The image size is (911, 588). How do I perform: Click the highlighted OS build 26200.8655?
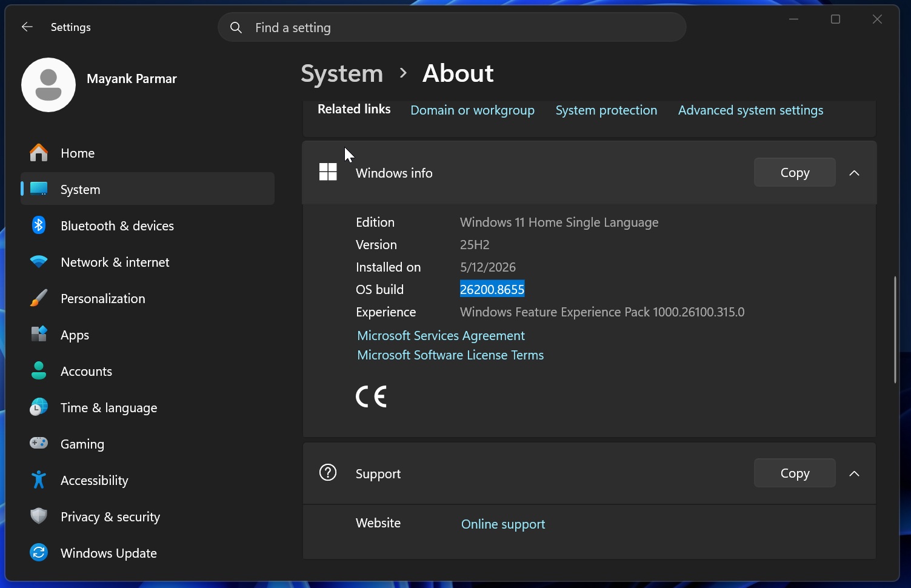coord(492,289)
